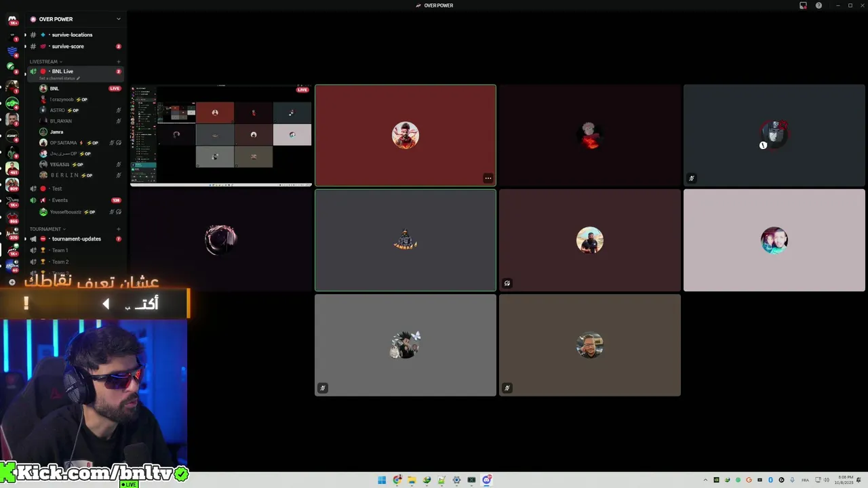
Task: Click OP SAITAMA's deafened headphone icon
Action: click(119, 143)
